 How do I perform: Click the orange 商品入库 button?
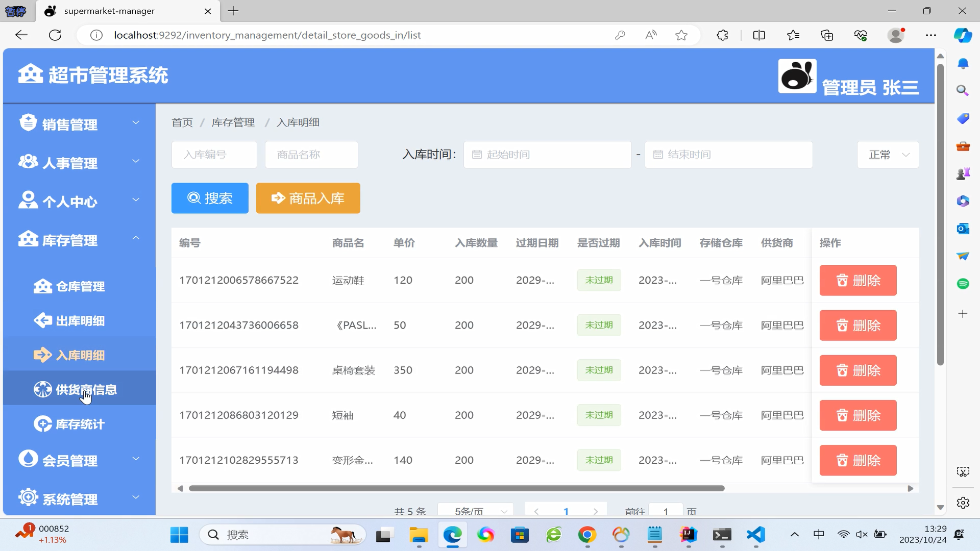[x=308, y=198]
